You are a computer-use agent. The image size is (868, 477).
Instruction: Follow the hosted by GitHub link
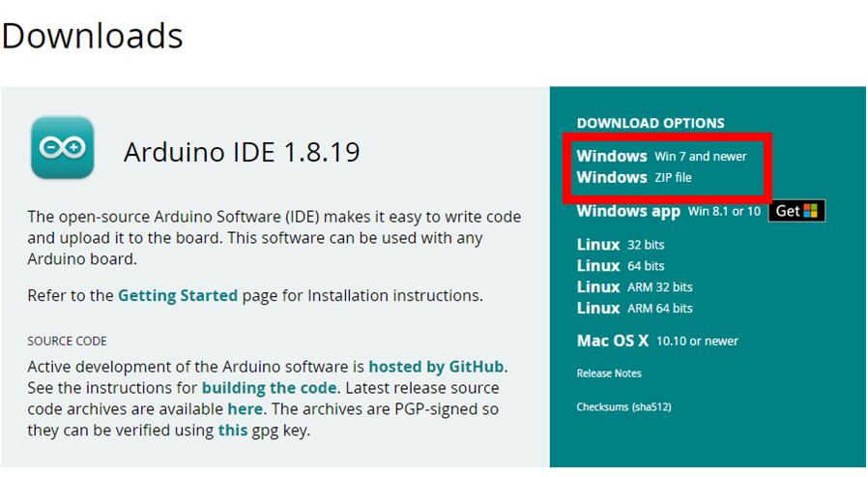[x=436, y=367]
